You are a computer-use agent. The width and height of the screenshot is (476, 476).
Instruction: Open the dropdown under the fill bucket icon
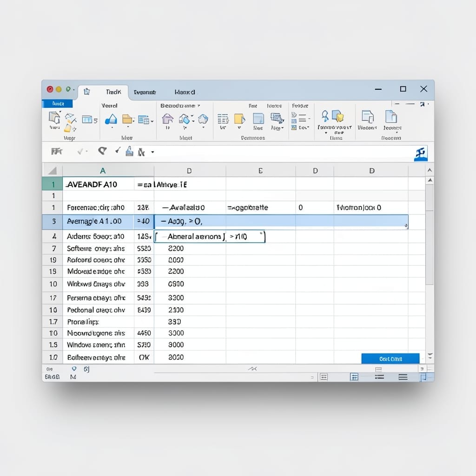(112, 128)
